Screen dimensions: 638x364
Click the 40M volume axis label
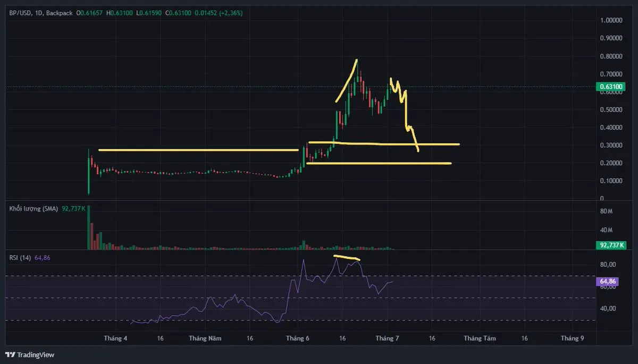[x=607, y=230]
